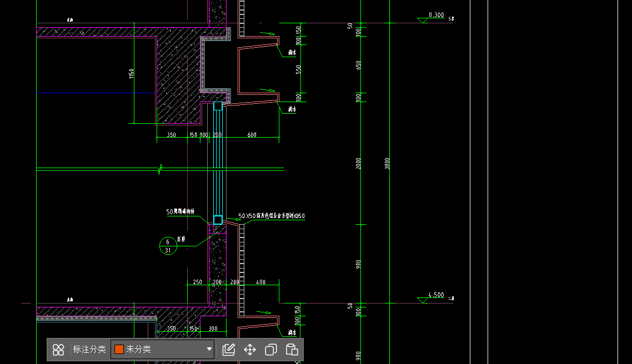Click the 1150 beam height dimension
632x364 pixels.
[x=131, y=74]
